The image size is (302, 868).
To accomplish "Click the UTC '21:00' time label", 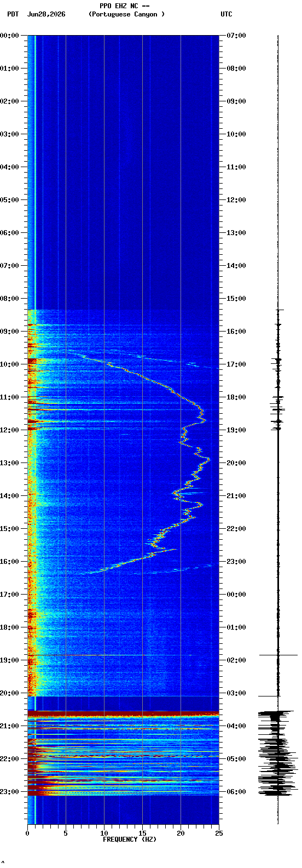I will [x=236, y=496].
